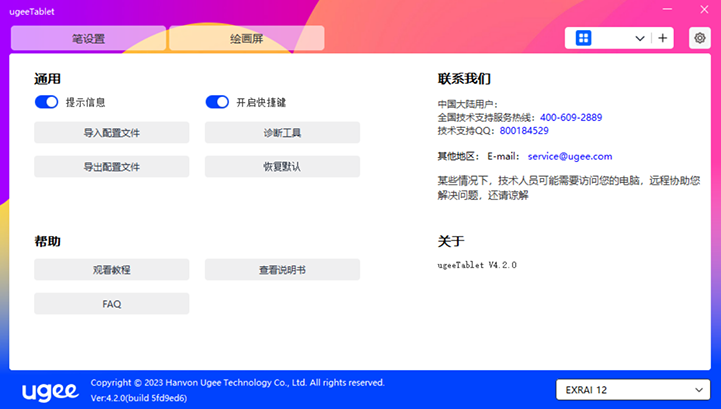Click the 联系我们 heading
The image size is (721, 409).
[464, 79]
